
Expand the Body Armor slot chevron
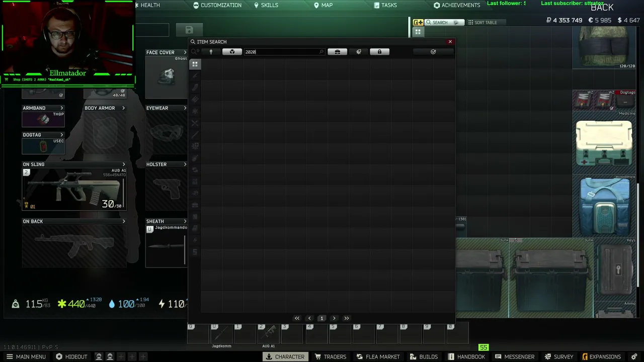pos(123,108)
